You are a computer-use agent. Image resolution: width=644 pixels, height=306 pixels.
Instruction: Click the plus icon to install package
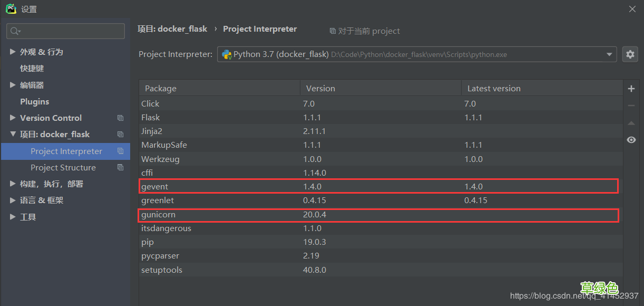(631, 89)
